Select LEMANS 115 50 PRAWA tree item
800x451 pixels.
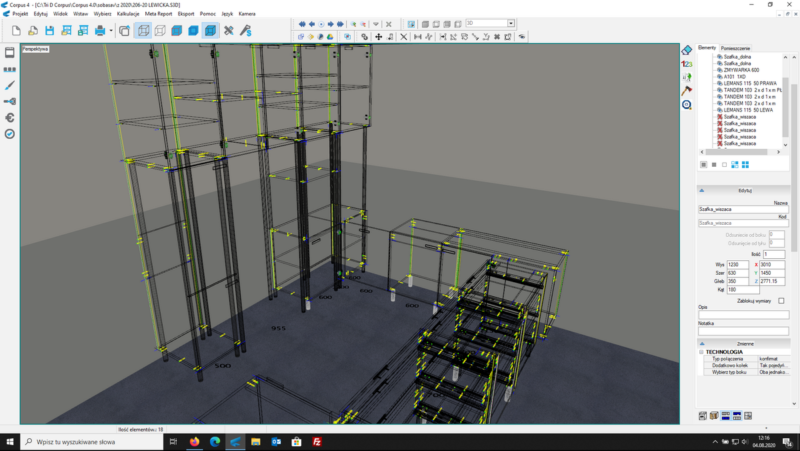[x=751, y=83]
